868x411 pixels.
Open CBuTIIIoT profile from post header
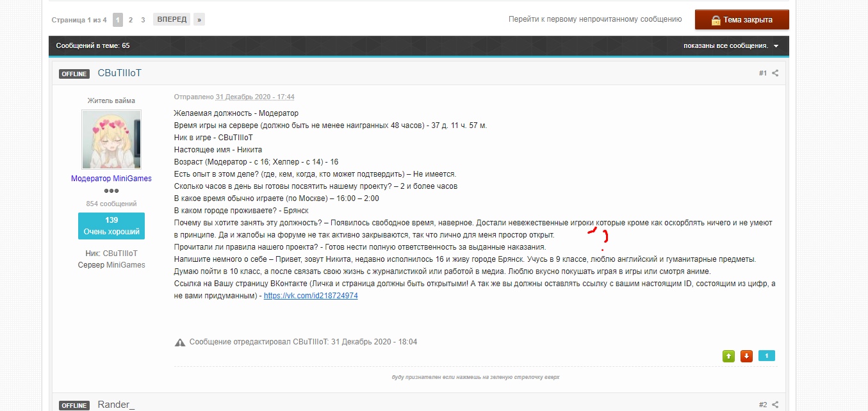tap(120, 73)
